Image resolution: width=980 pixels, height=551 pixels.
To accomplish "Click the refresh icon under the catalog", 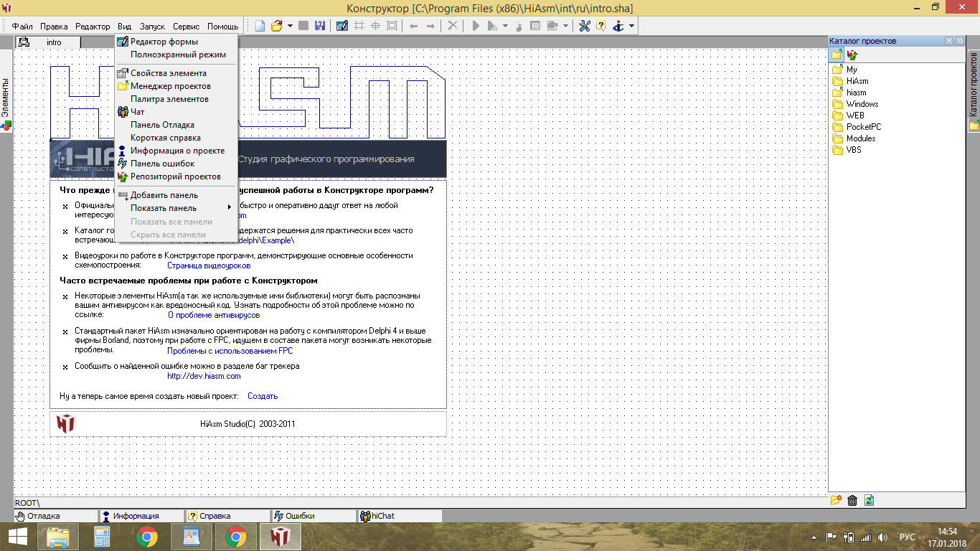I will (x=869, y=501).
